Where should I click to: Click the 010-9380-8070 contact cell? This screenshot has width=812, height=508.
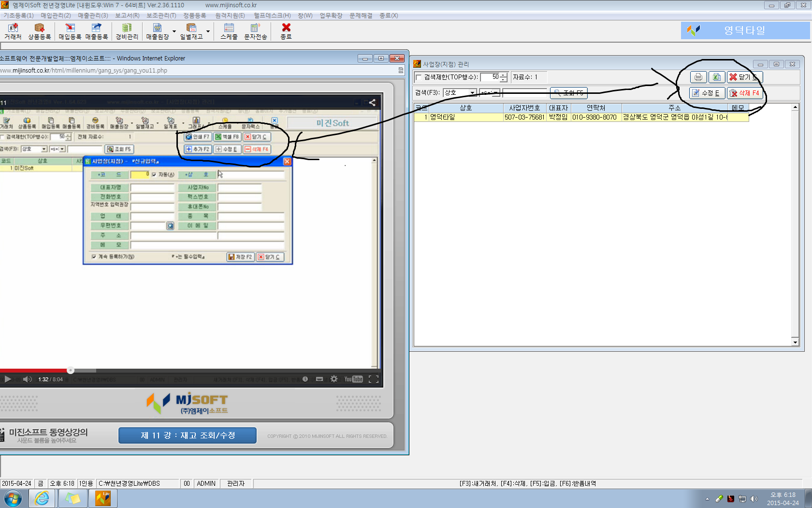595,117
